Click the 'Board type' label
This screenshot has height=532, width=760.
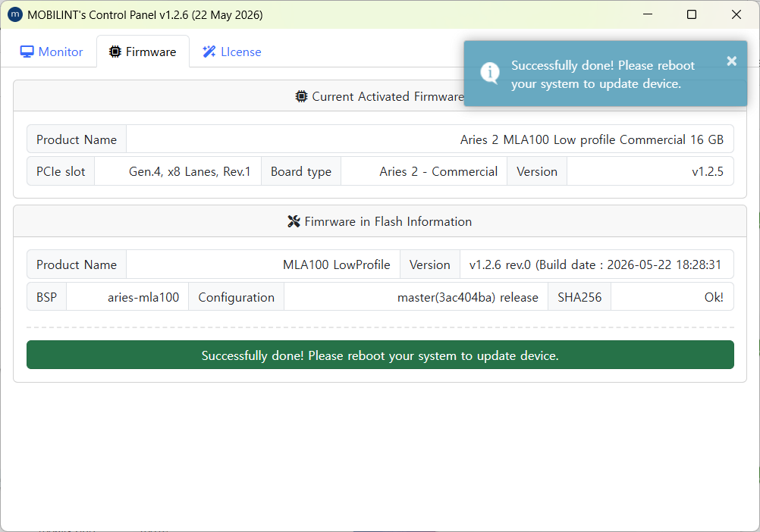coord(301,172)
